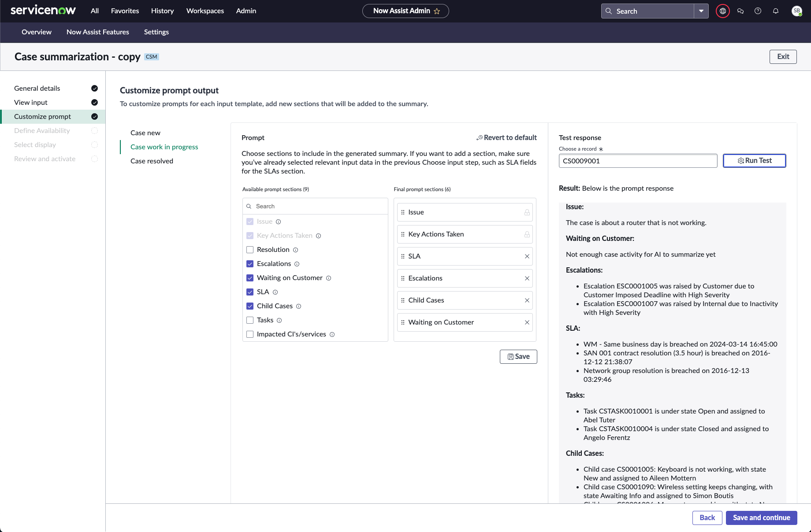Click the ServiceNow logo
The width and height of the screenshot is (811, 532).
tap(43, 10)
